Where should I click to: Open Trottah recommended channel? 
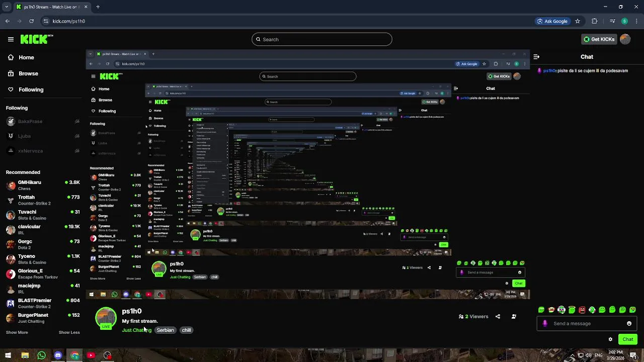43,200
